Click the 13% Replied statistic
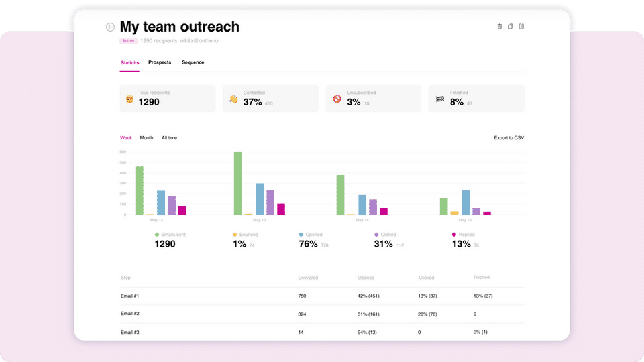The image size is (644, 362). pos(462,244)
